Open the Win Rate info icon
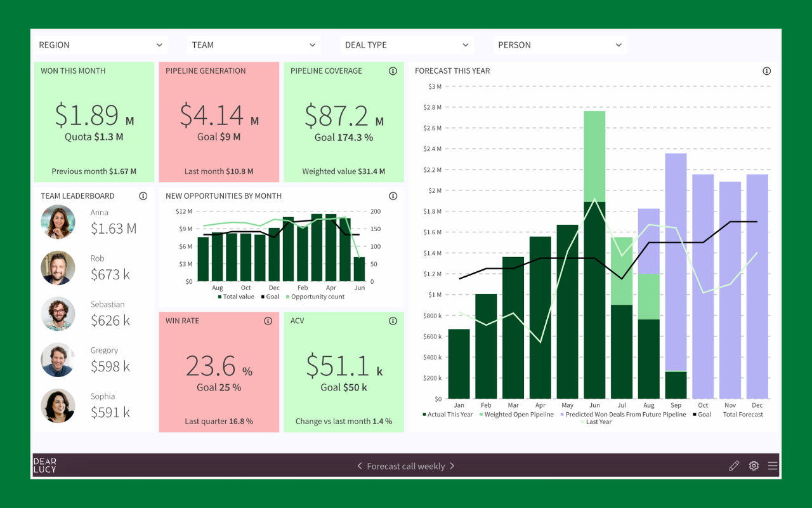812x508 pixels. click(x=268, y=321)
